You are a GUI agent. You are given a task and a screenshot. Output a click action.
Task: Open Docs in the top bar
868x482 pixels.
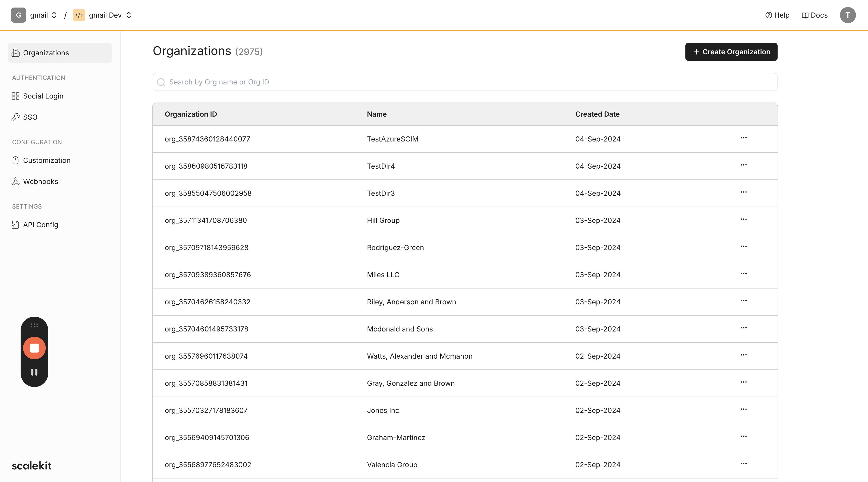click(x=815, y=15)
